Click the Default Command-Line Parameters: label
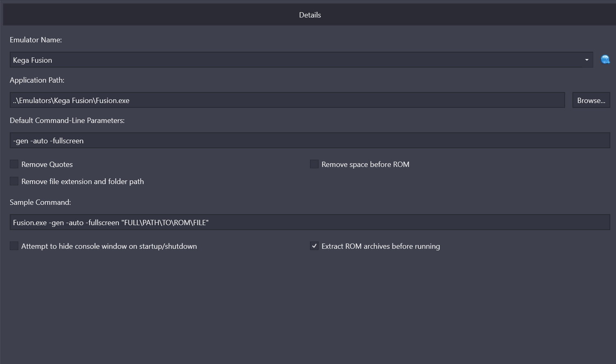Image resolution: width=616 pixels, height=364 pixels. click(67, 121)
